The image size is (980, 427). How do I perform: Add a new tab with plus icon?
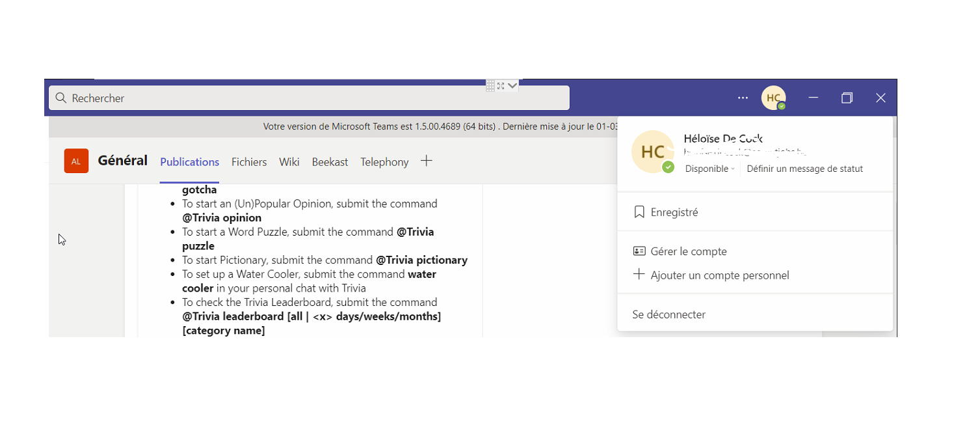427,161
